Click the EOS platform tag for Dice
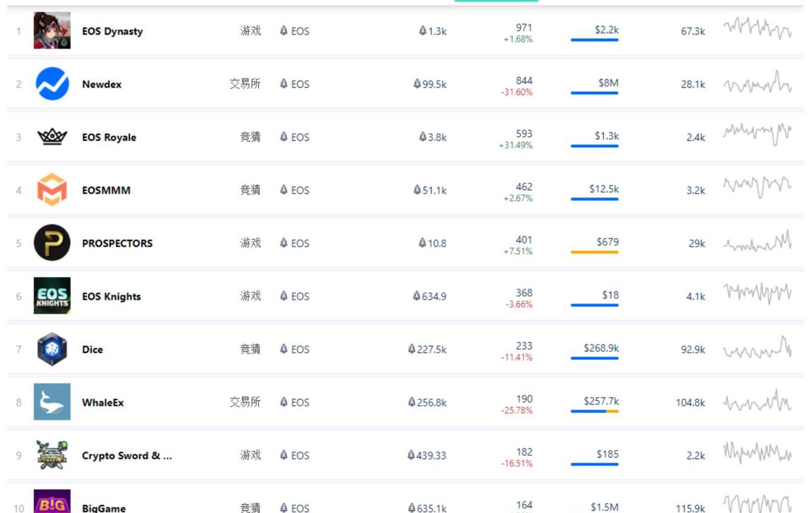Image resolution: width=812 pixels, height=513 pixels. (295, 349)
